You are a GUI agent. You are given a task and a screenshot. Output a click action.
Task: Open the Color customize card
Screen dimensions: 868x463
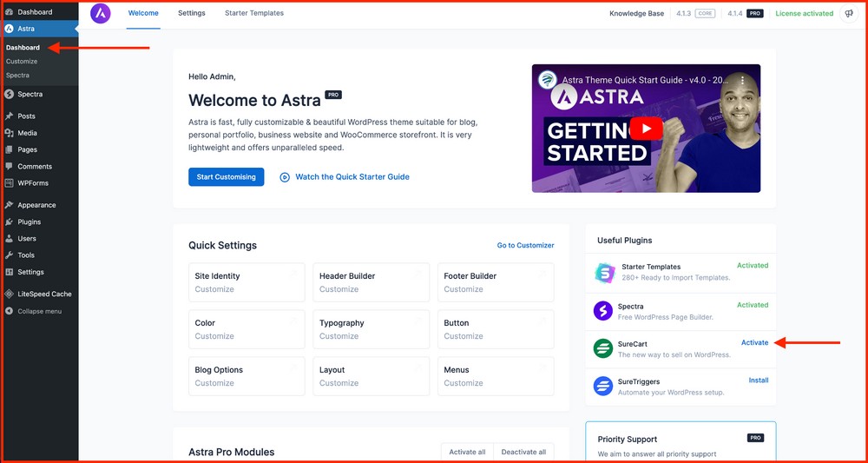click(x=247, y=329)
